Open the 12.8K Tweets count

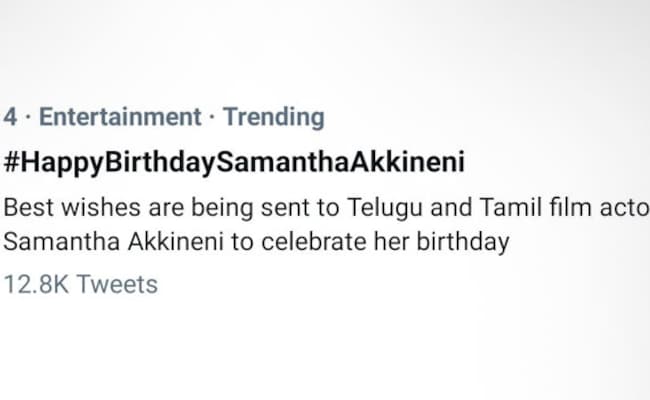tap(81, 284)
